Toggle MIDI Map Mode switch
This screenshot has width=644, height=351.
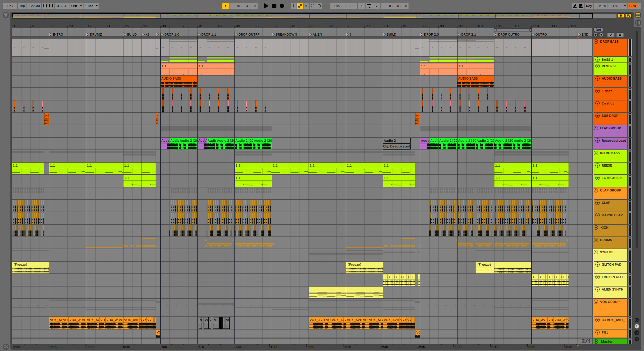602,6
